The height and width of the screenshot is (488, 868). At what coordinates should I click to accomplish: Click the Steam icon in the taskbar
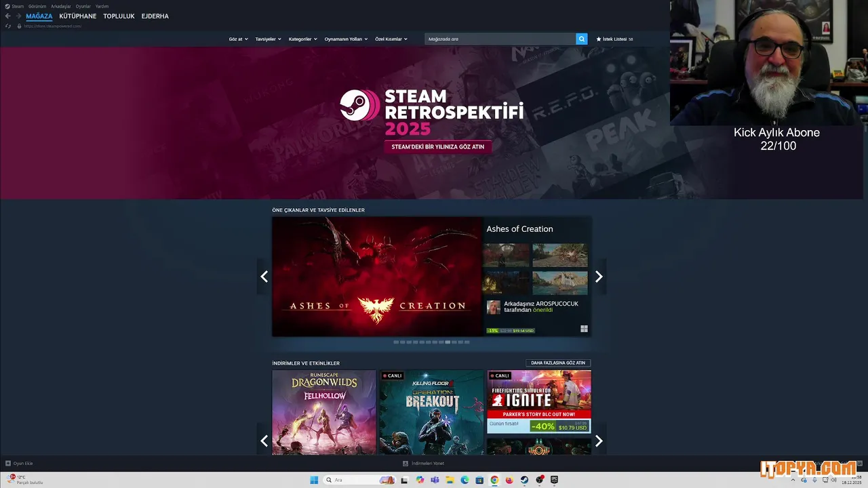point(524,480)
